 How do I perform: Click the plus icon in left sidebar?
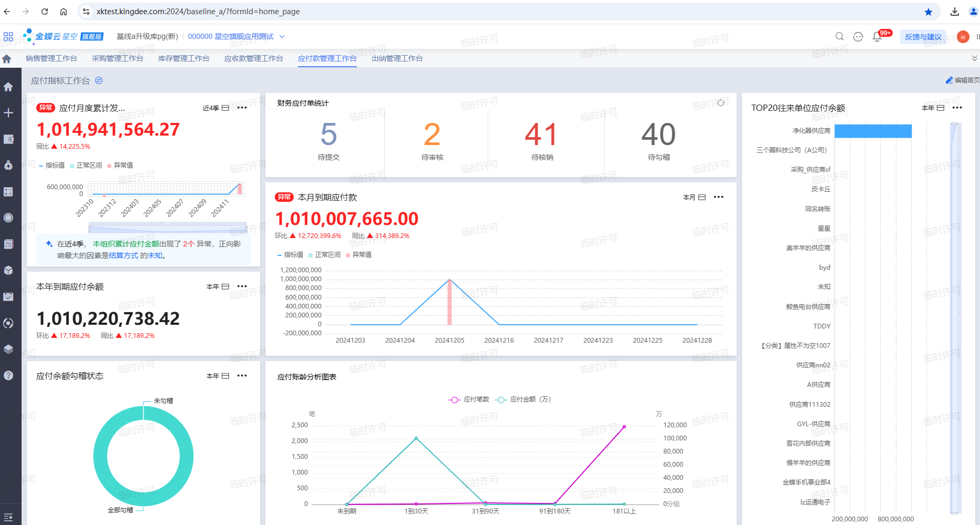pos(8,112)
